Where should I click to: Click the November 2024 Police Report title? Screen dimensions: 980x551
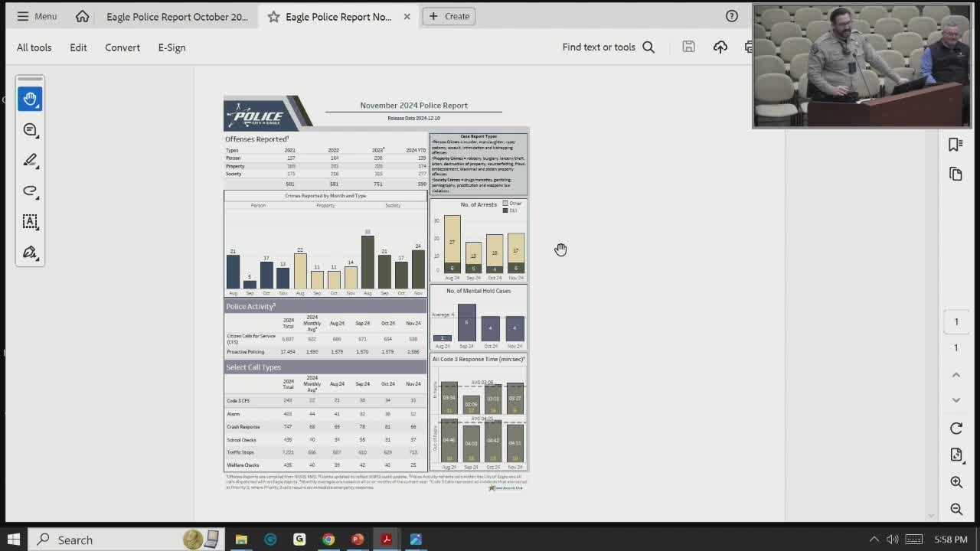coord(413,106)
